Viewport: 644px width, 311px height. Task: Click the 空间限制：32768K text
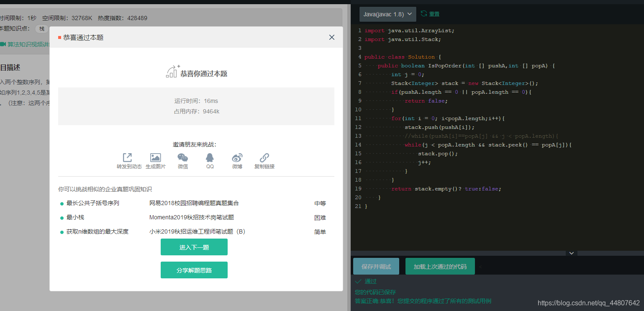(67, 18)
